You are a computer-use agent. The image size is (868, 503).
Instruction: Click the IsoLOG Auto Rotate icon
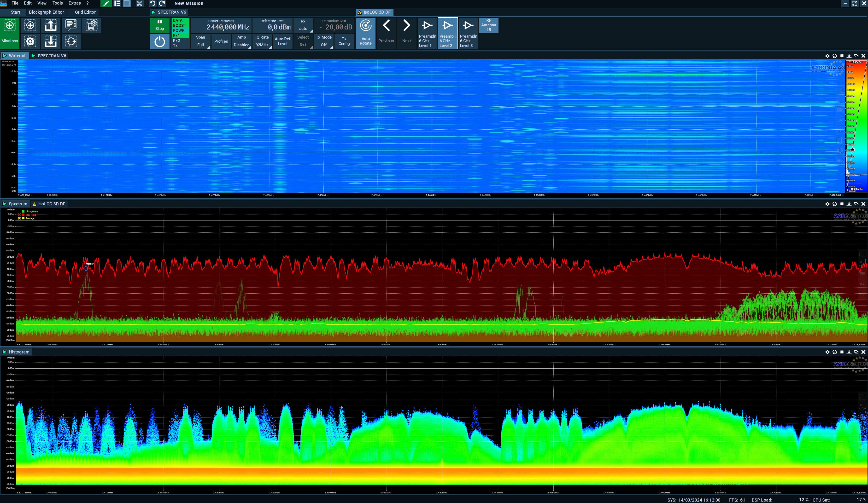point(365,33)
